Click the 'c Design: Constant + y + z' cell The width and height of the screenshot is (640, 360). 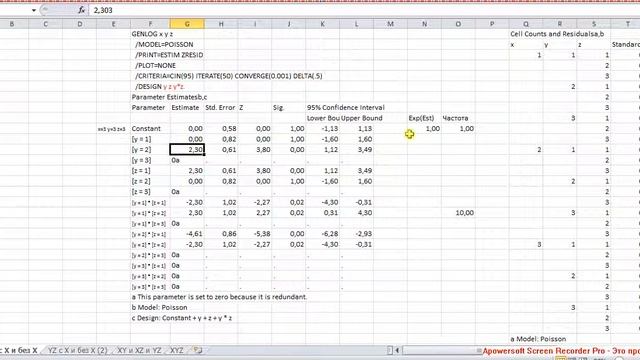182,318
